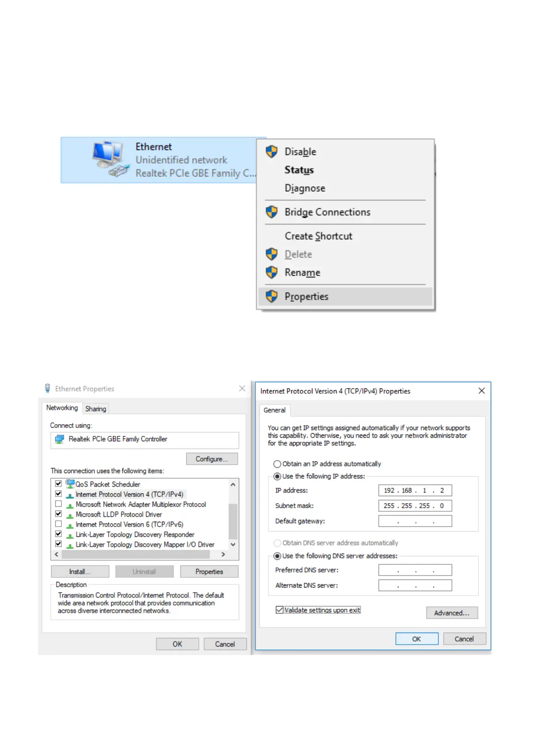Click the Realtek controller adapter icon
Image resolution: width=534 pixels, height=756 pixels.
click(x=59, y=439)
